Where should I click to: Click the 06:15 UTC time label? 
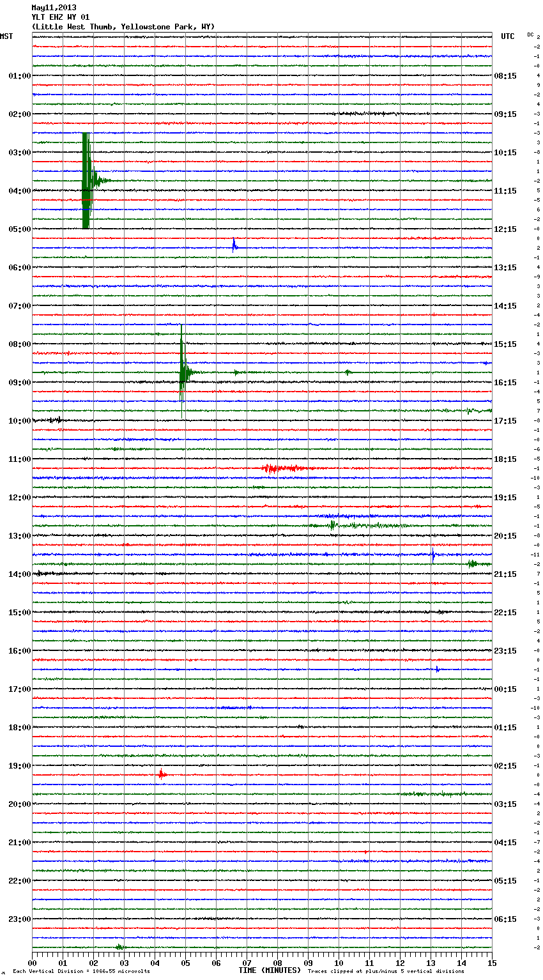505,919
